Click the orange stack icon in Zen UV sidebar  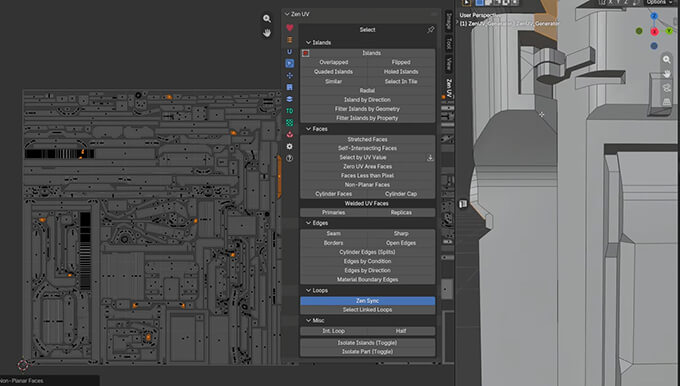click(x=290, y=40)
